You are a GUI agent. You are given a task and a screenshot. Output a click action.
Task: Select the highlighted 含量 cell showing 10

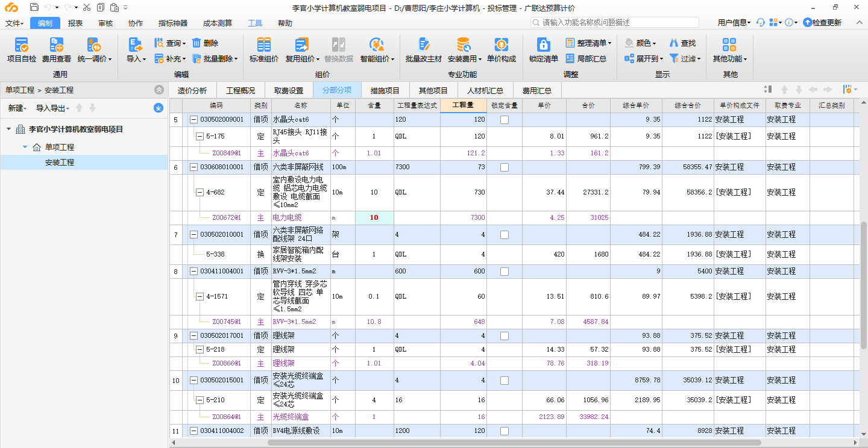pyautogui.click(x=374, y=217)
